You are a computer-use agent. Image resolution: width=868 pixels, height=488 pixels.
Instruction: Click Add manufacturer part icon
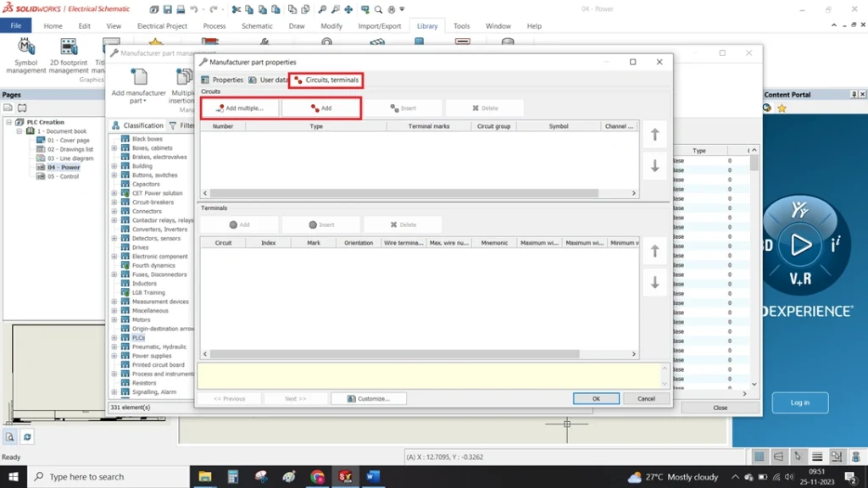138,77
